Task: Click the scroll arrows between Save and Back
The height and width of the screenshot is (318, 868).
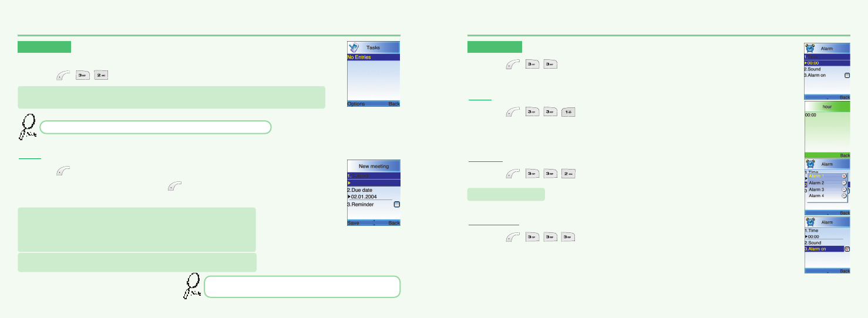Action: [x=374, y=223]
